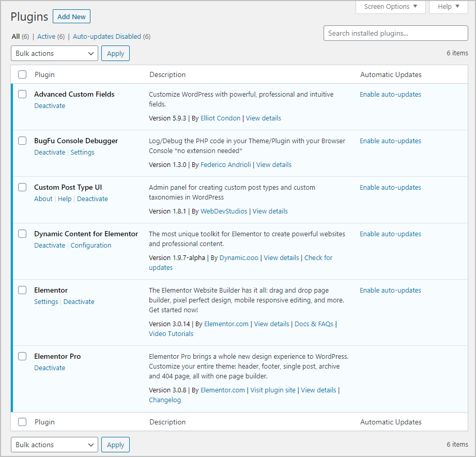The image size is (476, 457).
Task: Open Elementor Docs & FAQs link
Action: point(314,324)
